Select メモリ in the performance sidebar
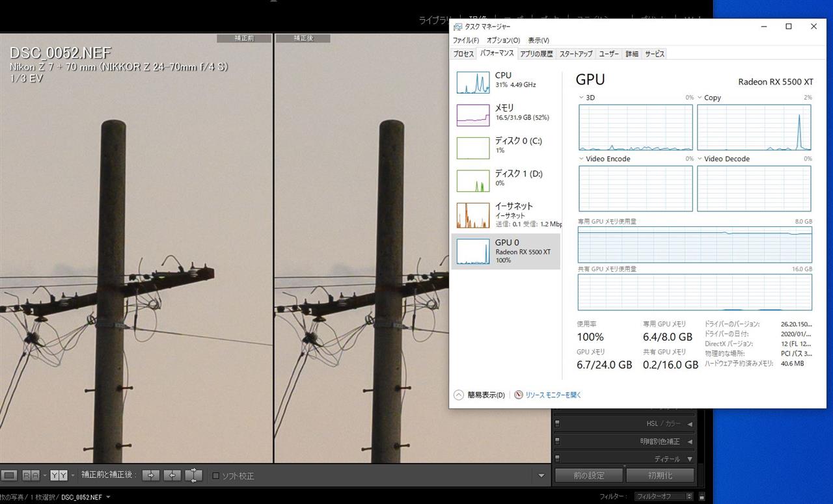This screenshot has width=833, height=504. pos(506,114)
